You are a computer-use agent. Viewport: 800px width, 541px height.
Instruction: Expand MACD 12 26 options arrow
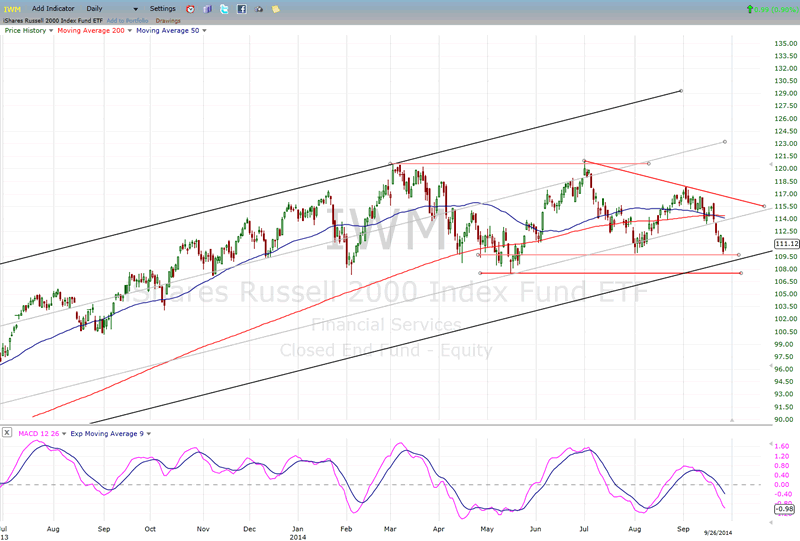click(x=64, y=434)
